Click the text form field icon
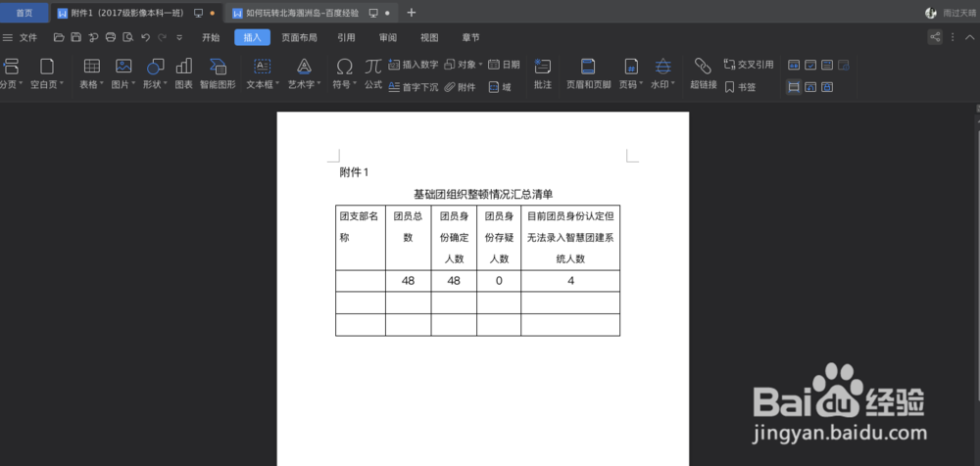980x466 pixels. coord(794,65)
